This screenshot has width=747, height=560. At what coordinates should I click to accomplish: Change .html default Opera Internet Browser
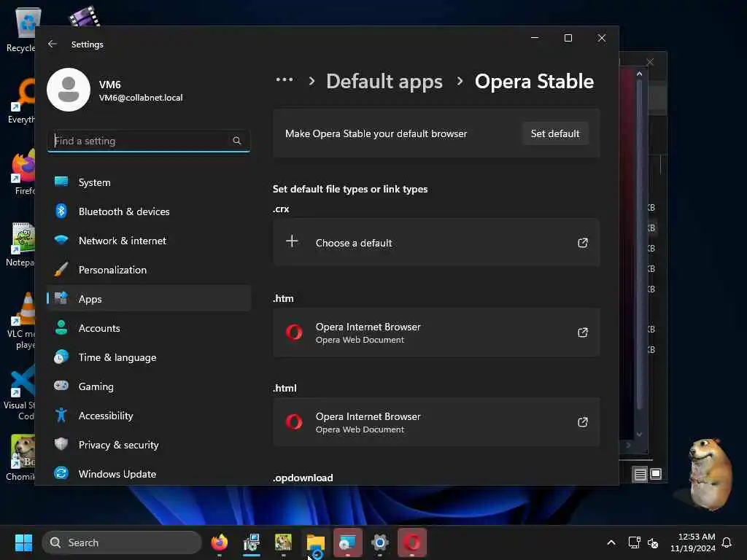[x=436, y=422]
